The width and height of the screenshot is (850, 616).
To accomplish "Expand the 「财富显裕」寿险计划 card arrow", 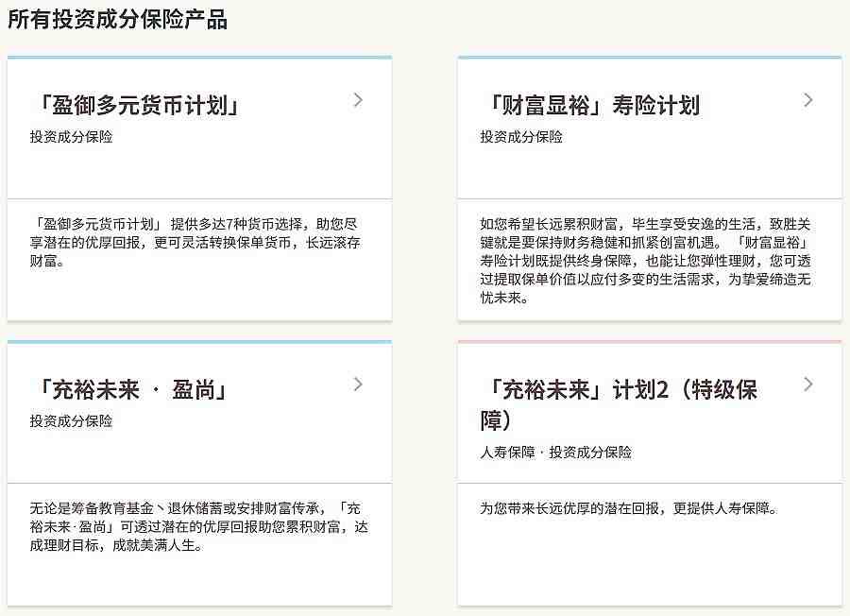I will [807, 99].
